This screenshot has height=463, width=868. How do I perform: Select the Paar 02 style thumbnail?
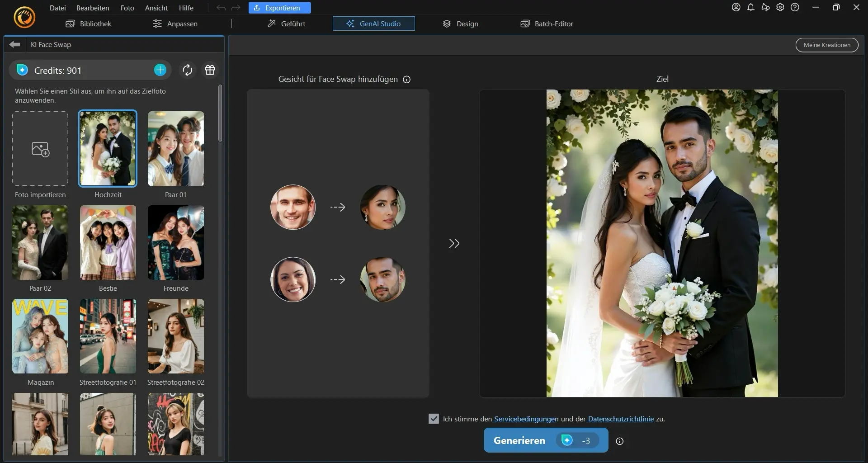(40, 242)
